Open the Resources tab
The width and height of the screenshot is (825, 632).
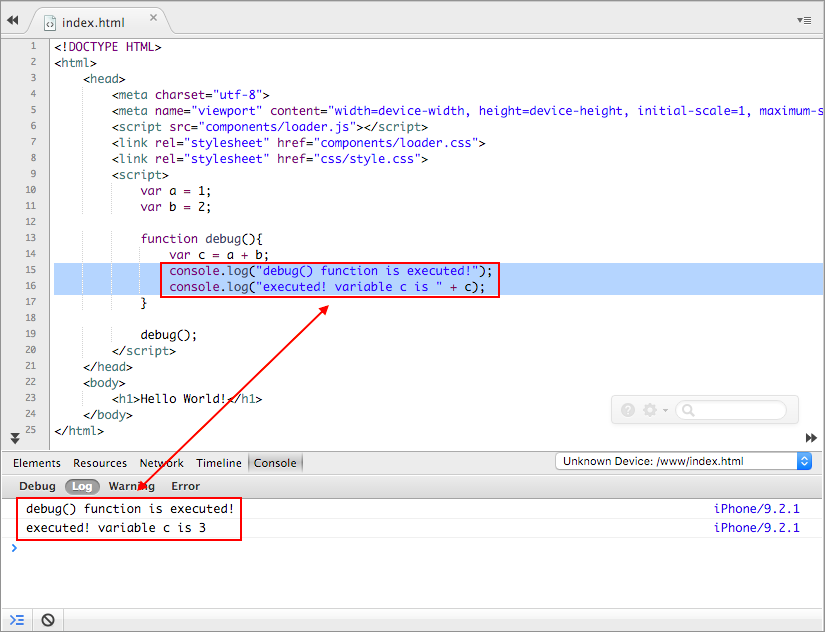click(x=100, y=463)
